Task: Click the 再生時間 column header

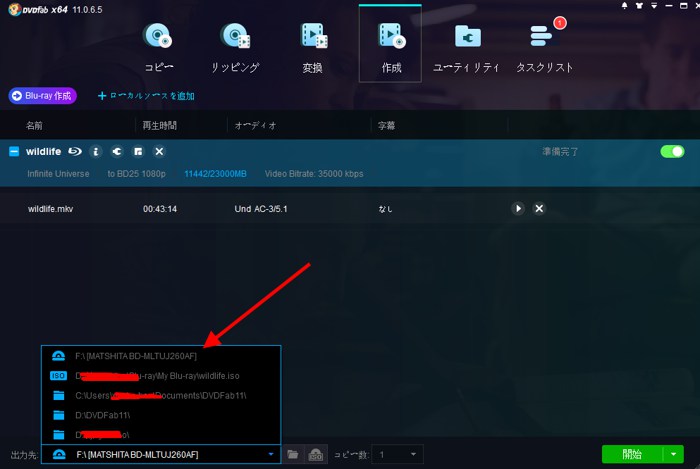Action: tap(160, 126)
